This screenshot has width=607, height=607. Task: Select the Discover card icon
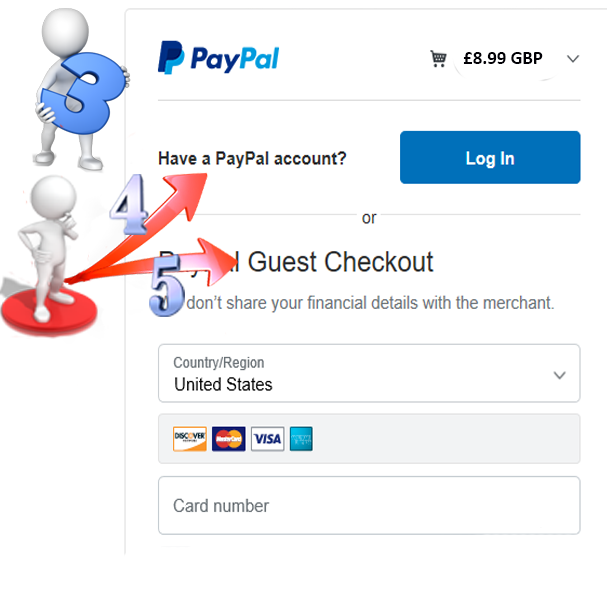190,439
